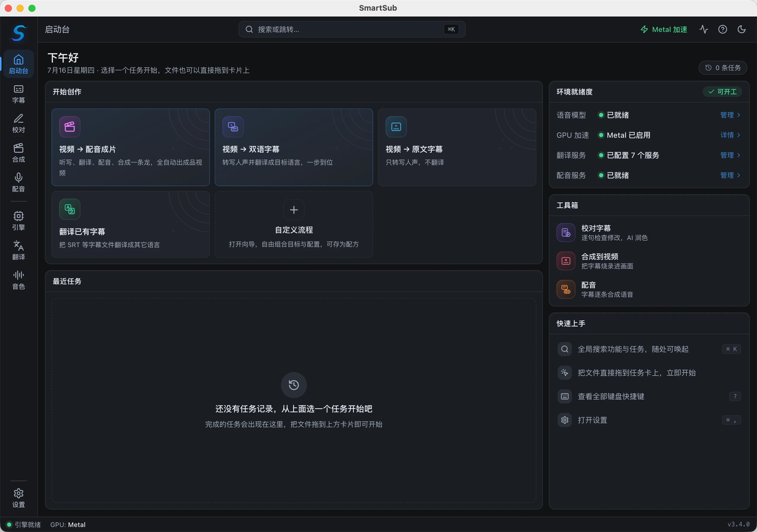Open the 合成到视频 tool in 工具箱

[x=649, y=261]
